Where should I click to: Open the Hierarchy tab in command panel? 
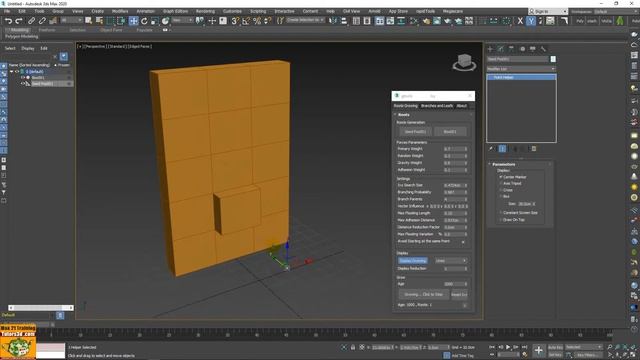(x=511, y=49)
